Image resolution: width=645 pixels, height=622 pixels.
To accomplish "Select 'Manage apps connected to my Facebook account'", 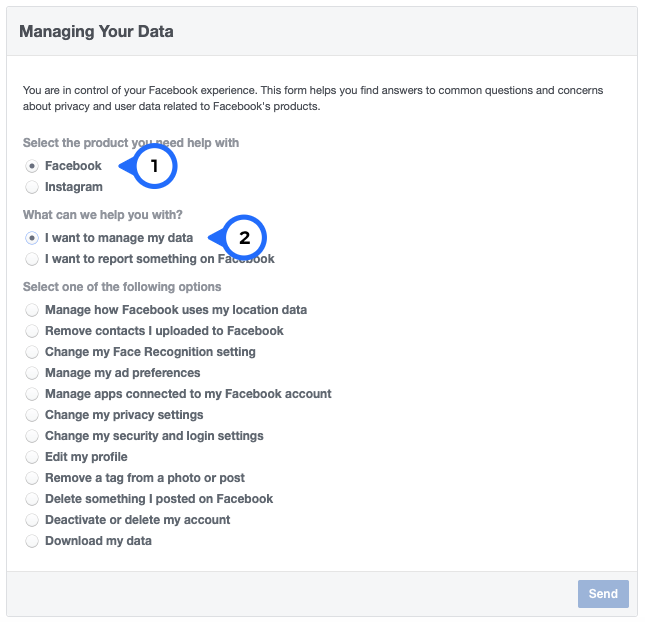I will pos(33,394).
